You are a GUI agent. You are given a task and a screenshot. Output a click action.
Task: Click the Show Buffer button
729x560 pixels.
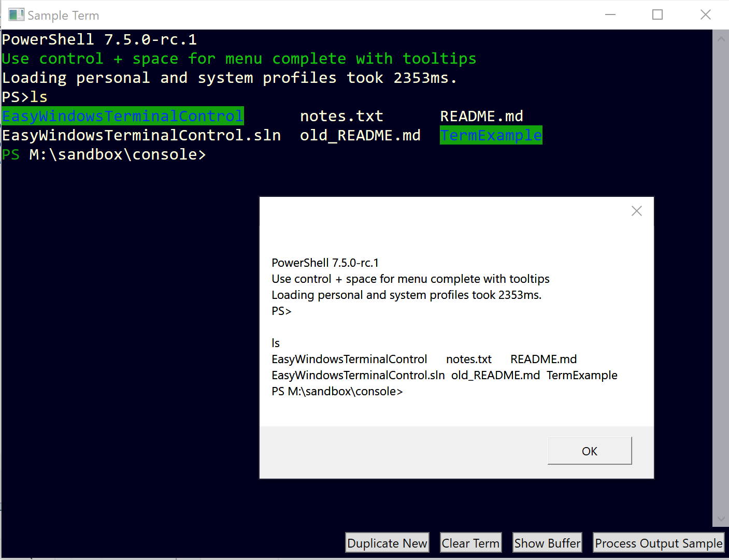pyautogui.click(x=547, y=543)
